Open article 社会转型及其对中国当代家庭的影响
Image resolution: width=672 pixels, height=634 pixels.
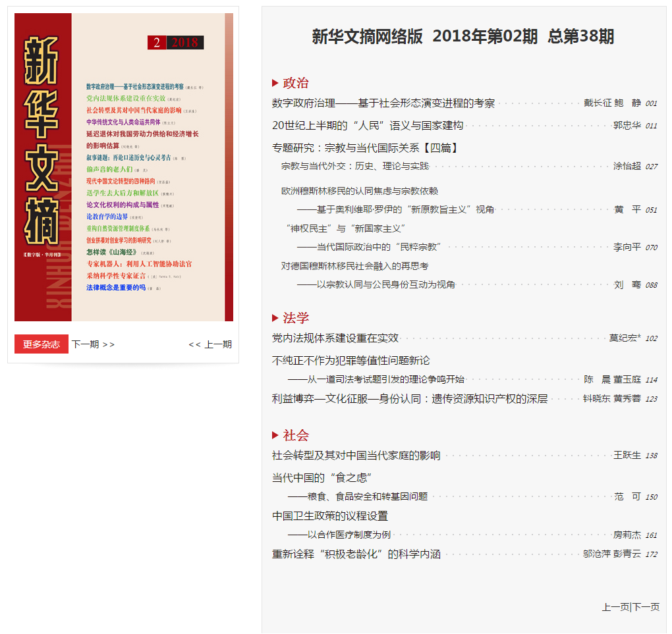[x=356, y=456]
